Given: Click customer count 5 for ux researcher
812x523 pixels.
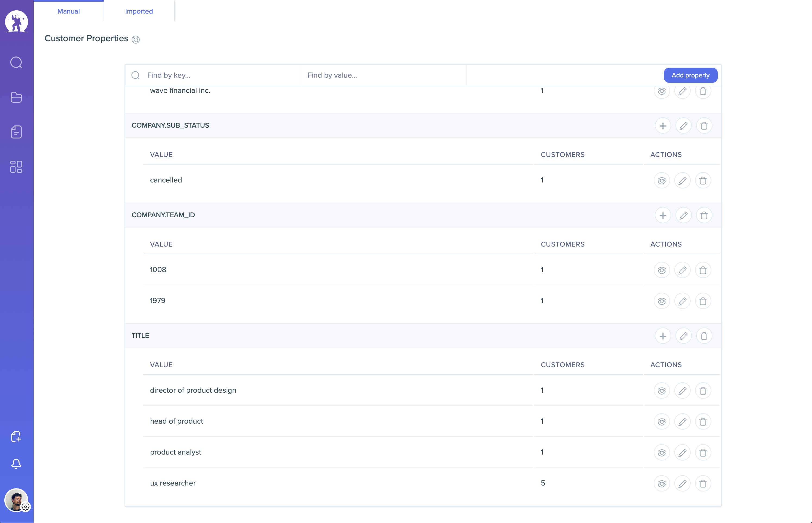Looking at the screenshot, I should coord(543,483).
